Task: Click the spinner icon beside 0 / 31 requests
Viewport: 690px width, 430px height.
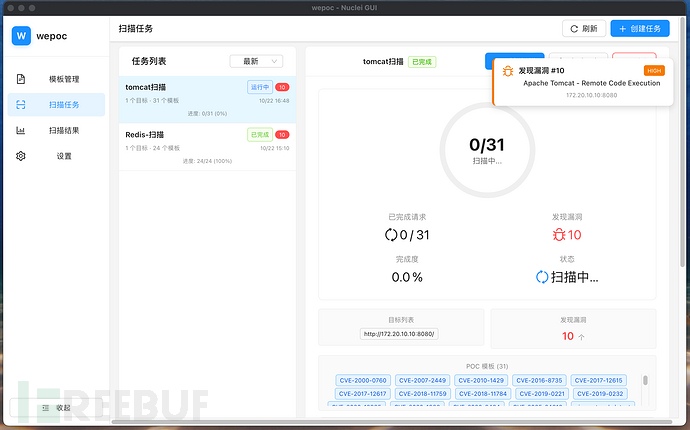Action: [x=391, y=235]
